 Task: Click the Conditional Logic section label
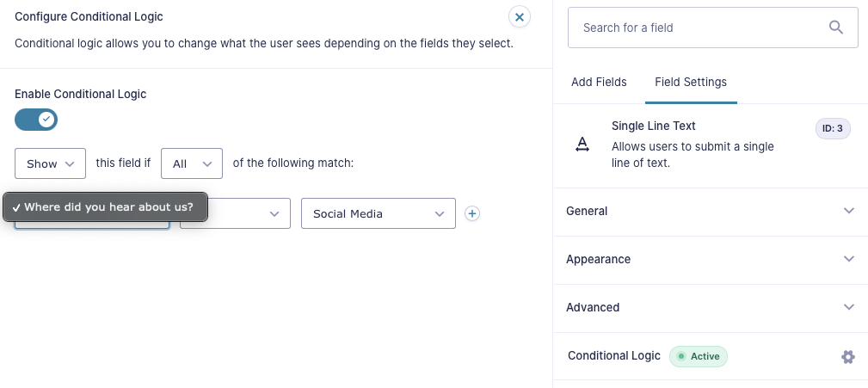(614, 356)
